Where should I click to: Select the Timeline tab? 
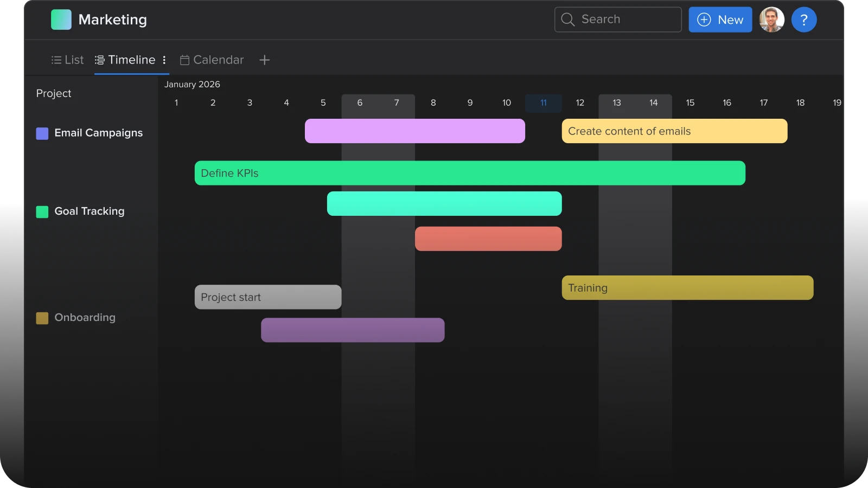pyautogui.click(x=126, y=60)
